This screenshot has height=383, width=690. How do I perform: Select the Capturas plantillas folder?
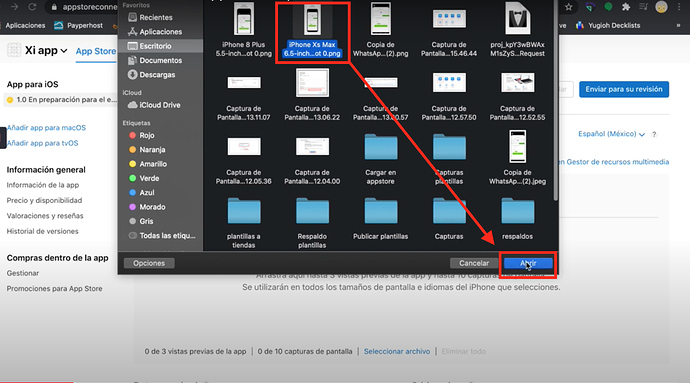tap(449, 158)
